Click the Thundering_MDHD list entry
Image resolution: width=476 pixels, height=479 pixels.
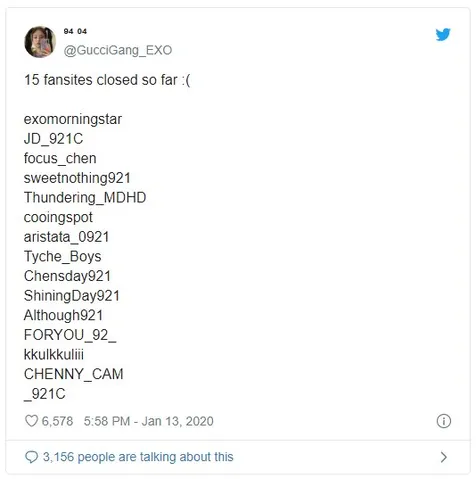85,198
